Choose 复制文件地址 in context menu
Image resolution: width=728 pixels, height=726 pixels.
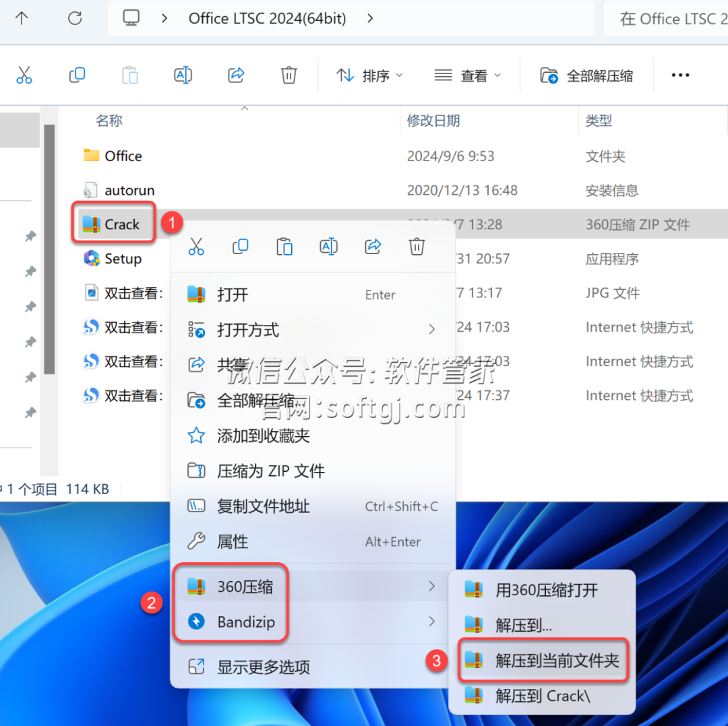(313, 506)
